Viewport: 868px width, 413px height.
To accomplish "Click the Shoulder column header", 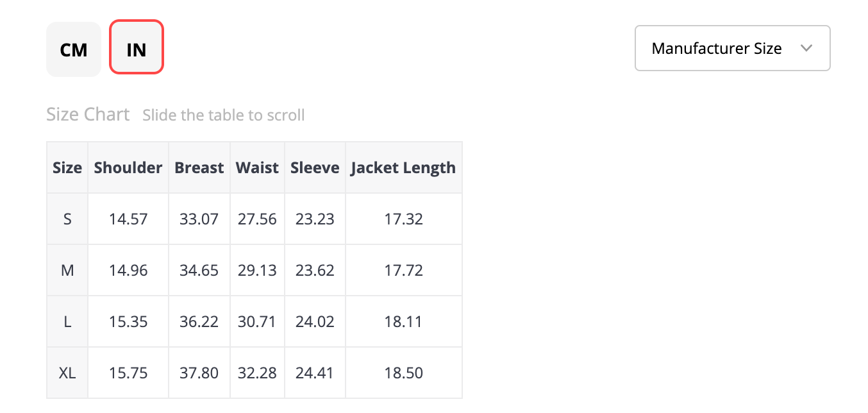I will (128, 167).
